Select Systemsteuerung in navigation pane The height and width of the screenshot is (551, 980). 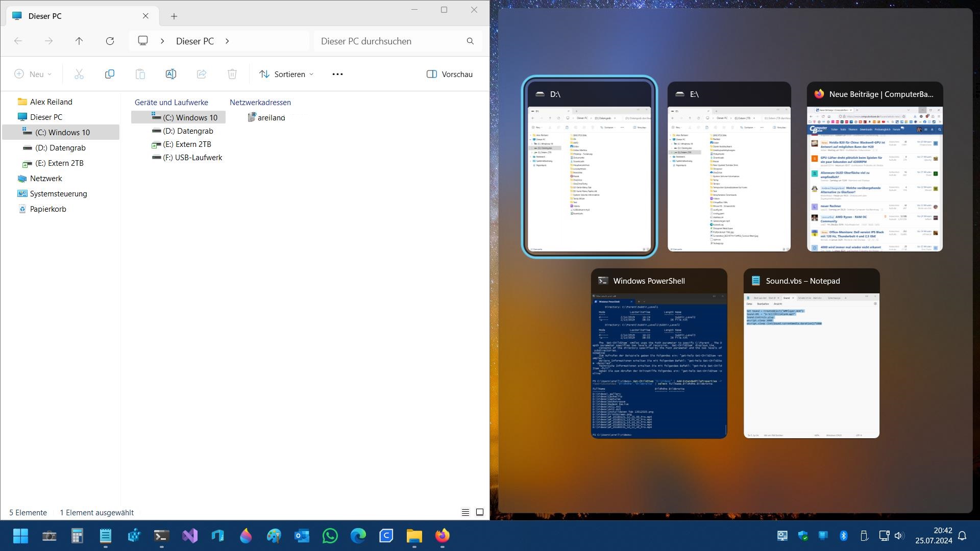58,193
